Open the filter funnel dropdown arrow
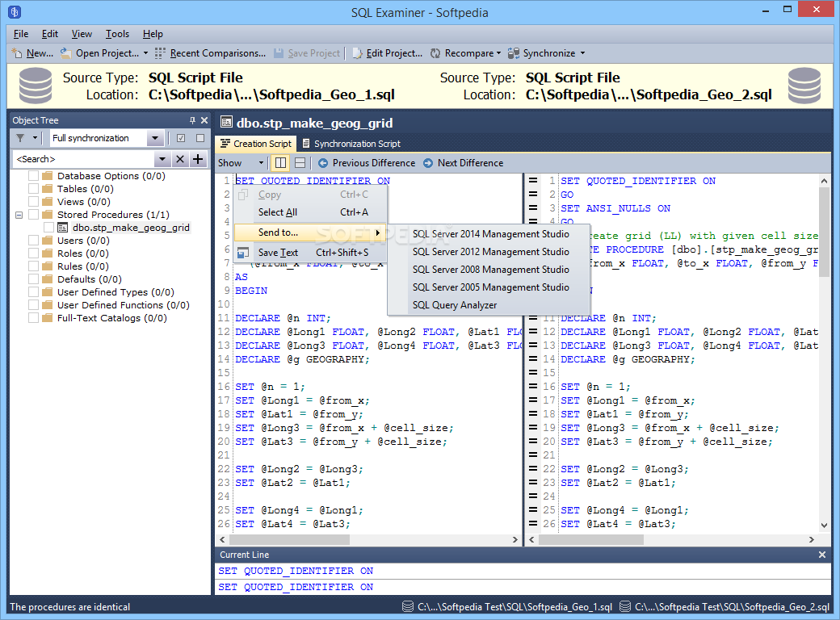 (x=35, y=138)
